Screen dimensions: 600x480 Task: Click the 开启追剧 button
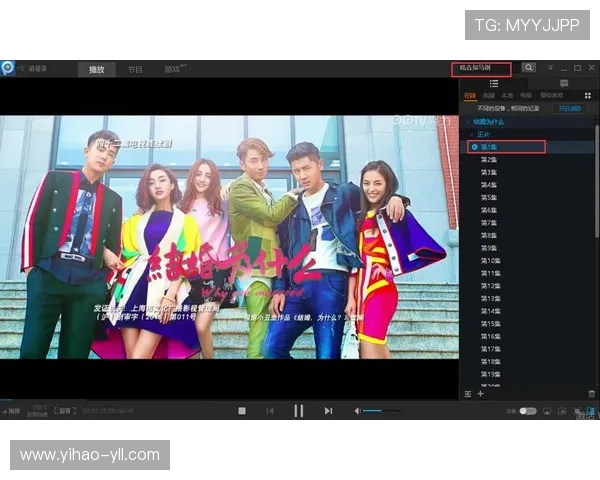(569, 108)
